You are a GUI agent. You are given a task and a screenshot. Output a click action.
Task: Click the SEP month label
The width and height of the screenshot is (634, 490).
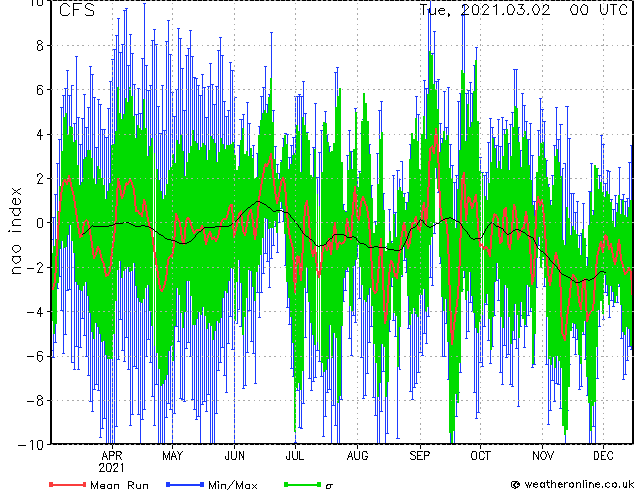tap(420, 456)
